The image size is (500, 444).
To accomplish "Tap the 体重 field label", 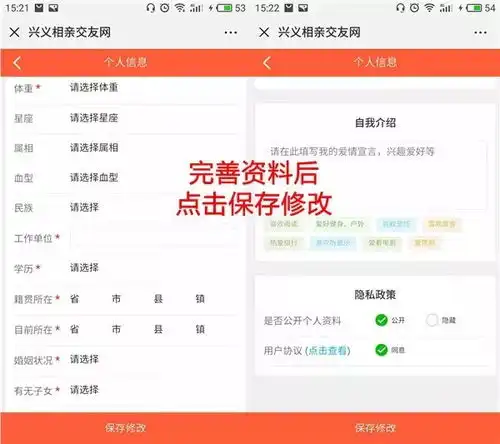I will [23, 88].
